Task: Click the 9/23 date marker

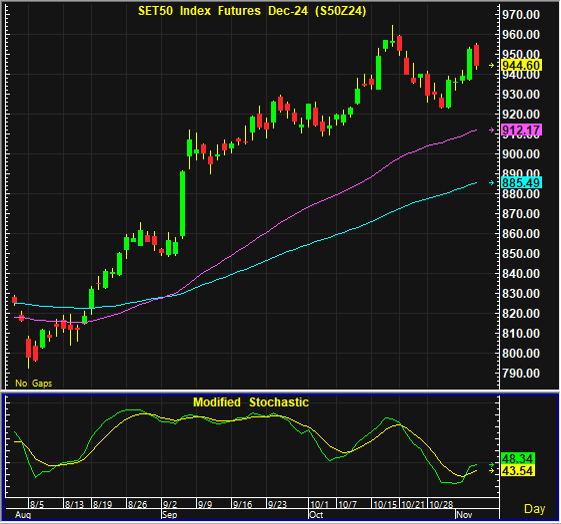Action: (277, 504)
